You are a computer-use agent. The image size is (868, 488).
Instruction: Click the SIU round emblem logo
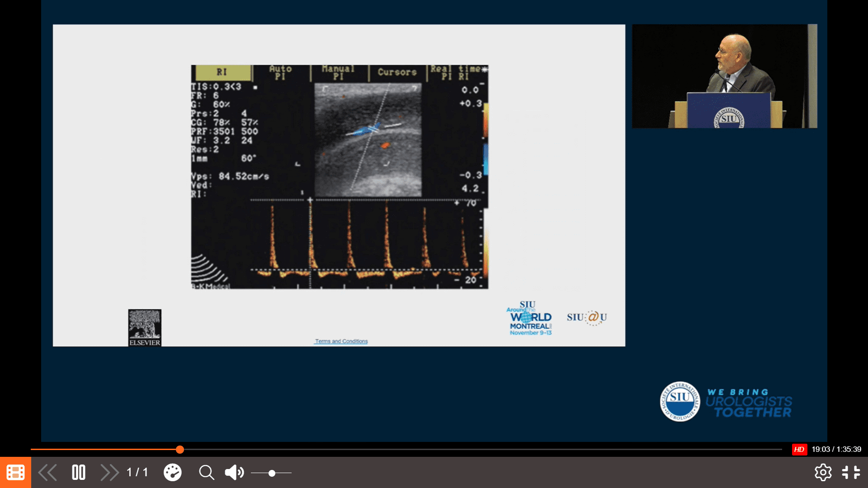(x=679, y=401)
